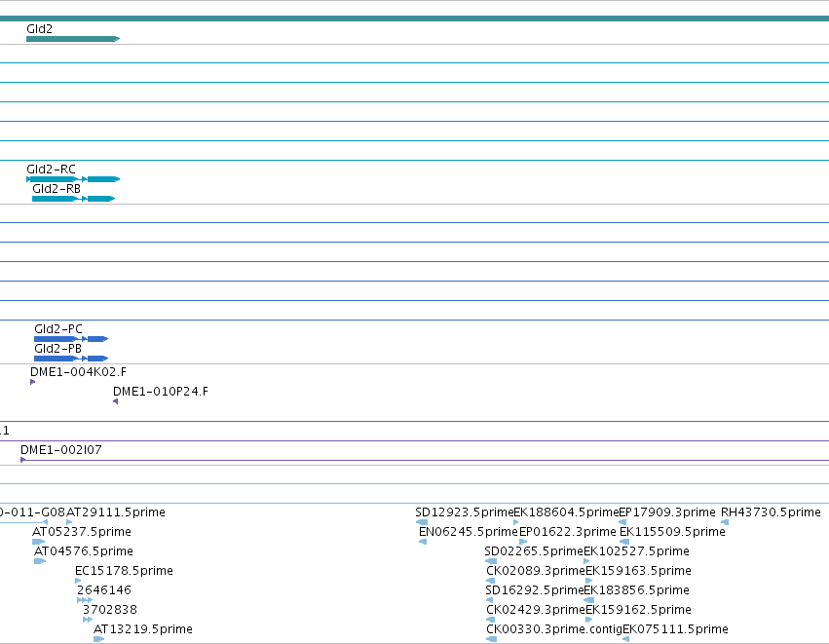
Task: Open the Gld2-PB protein feature
Action: (71, 359)
